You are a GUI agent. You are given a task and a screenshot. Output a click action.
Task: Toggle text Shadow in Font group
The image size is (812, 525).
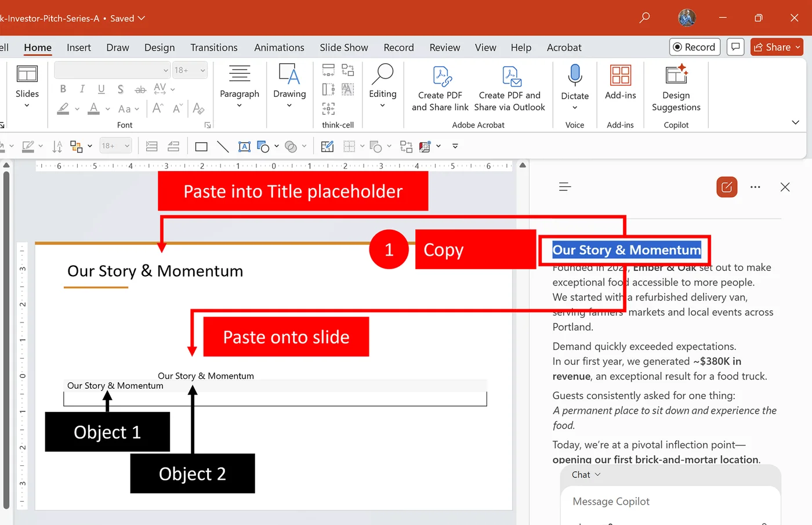121,89
